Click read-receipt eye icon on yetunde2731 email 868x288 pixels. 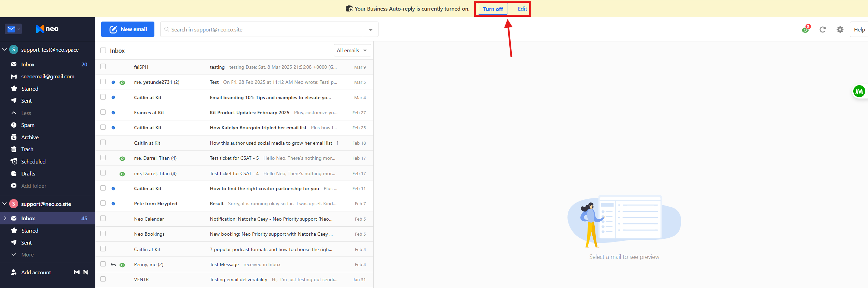coord(122,82)
